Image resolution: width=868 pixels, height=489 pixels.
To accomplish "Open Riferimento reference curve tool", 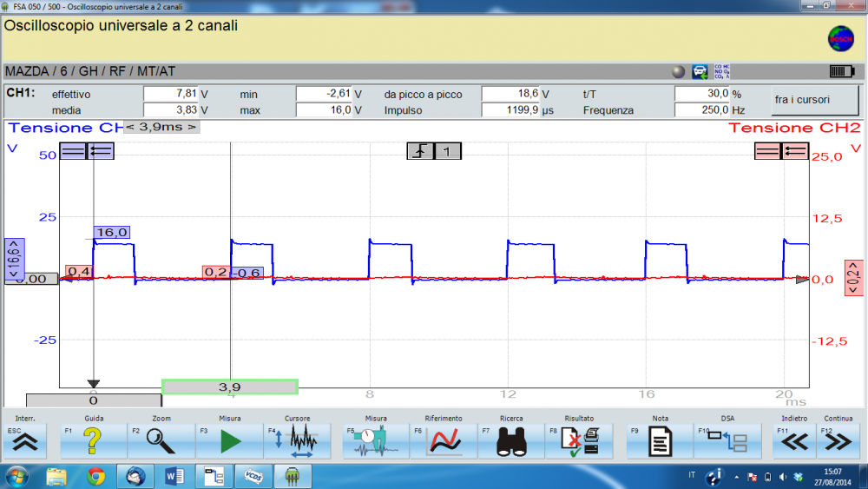I will 444,441.
